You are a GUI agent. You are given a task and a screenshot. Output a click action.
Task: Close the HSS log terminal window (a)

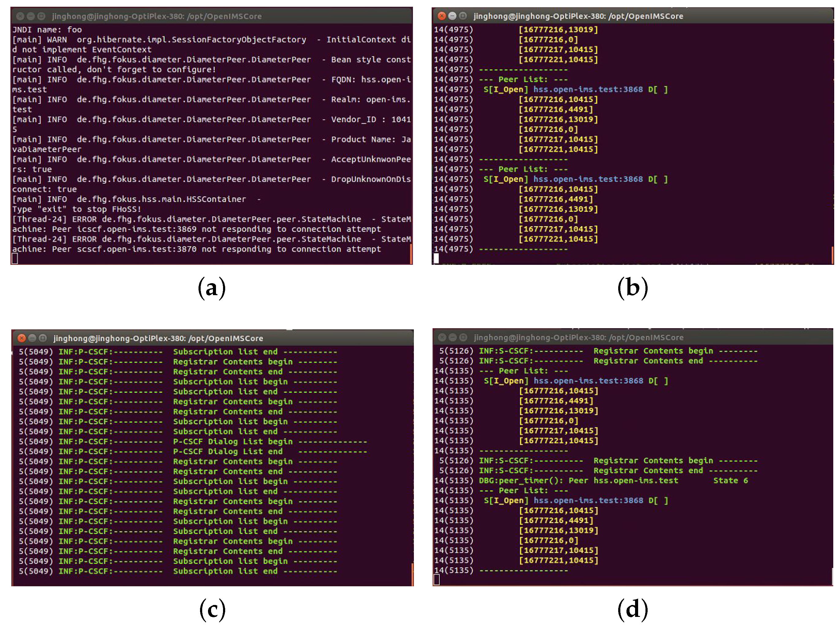tap(21, 16)
